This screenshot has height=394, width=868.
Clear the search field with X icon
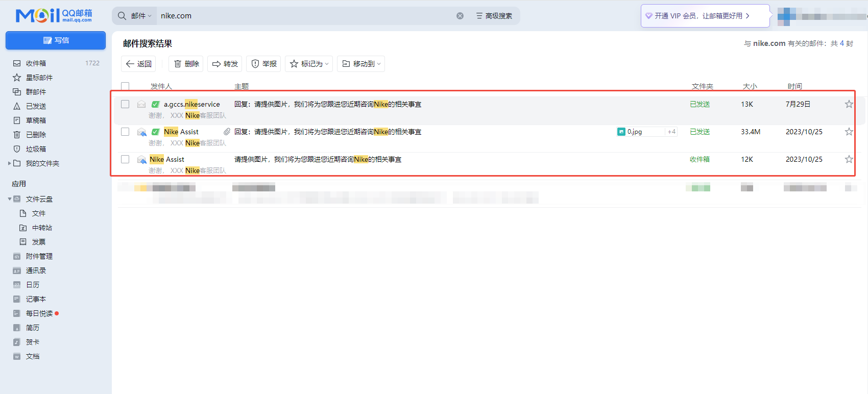click(460, 16)
